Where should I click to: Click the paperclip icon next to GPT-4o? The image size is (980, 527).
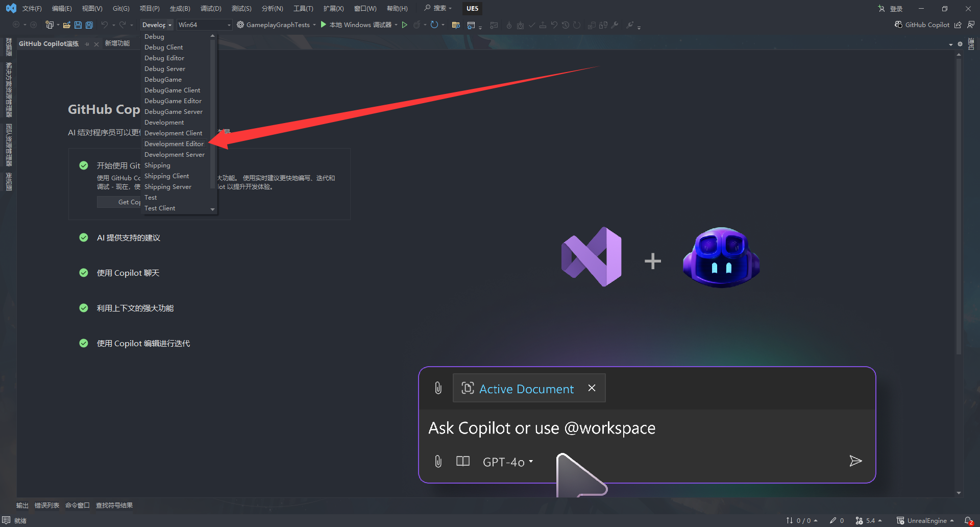(x=438, y=462)
